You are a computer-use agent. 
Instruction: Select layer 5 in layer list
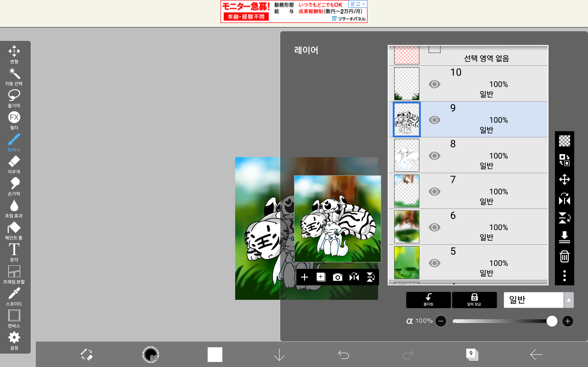click(x=486, y=263)
